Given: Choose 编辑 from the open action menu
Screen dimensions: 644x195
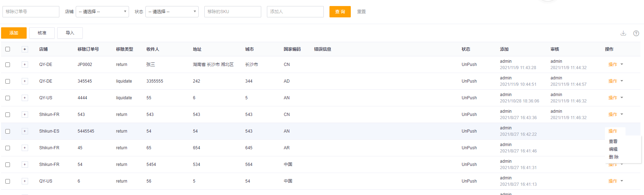Looking at the screenshot, I should 613,149.
